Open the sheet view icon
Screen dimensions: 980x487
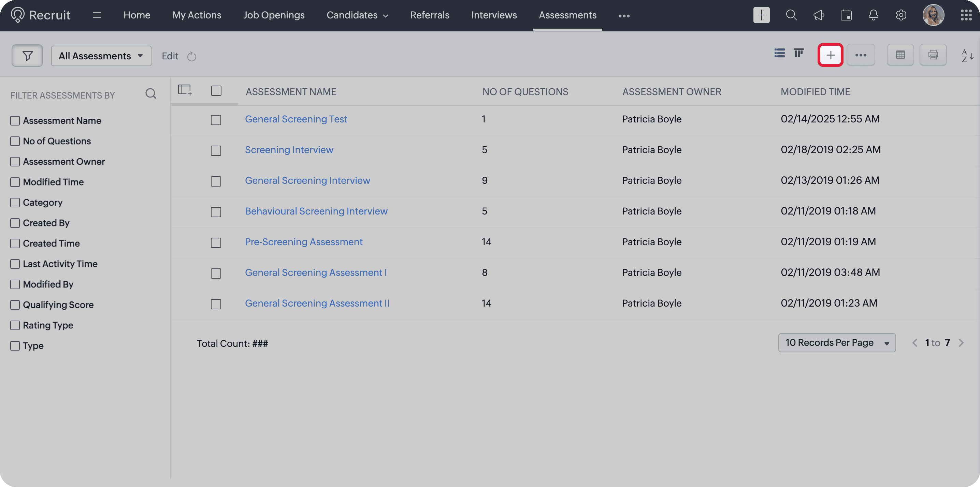point(900,56)
